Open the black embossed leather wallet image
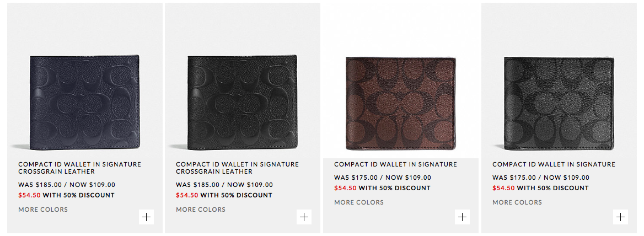Viewport: 644px width, 236px height. point(242,102)
